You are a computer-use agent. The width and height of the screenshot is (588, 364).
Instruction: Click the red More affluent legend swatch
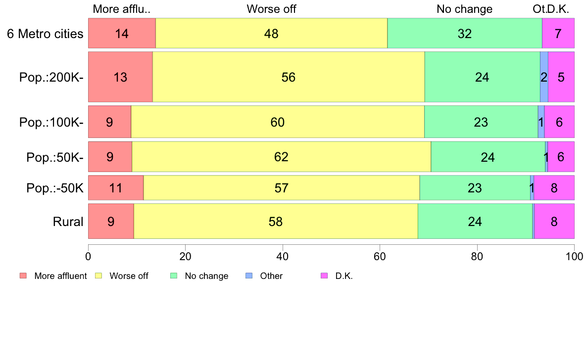pyautogui.click(x=23, y=276)
